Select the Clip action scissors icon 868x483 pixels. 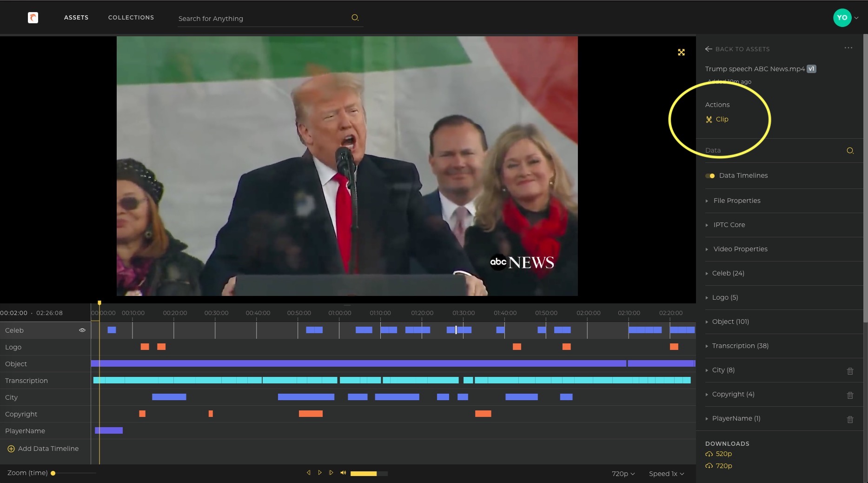tap(709, 119)
